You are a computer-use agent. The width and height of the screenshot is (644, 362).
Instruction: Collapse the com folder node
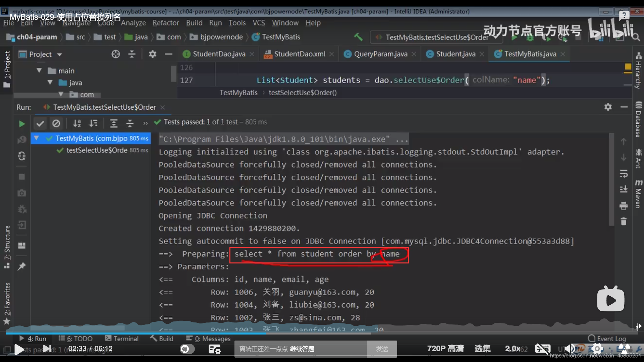click(x=61, y=94)
